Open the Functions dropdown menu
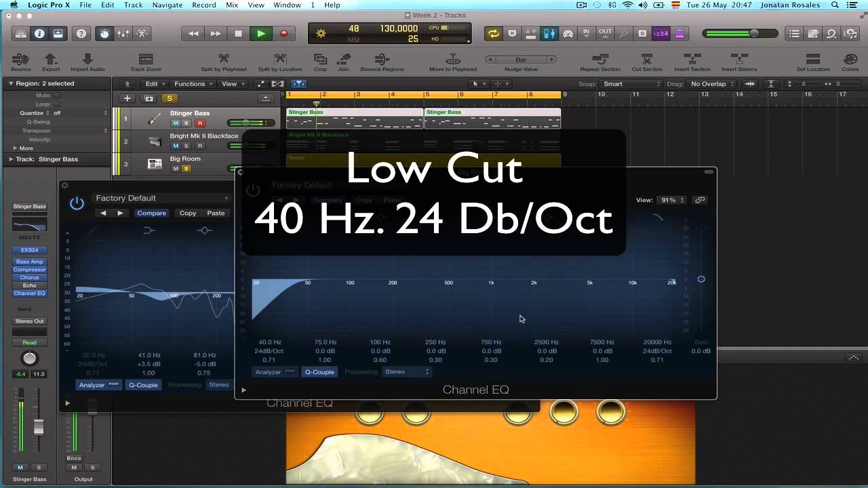 (x=193, y=84)
